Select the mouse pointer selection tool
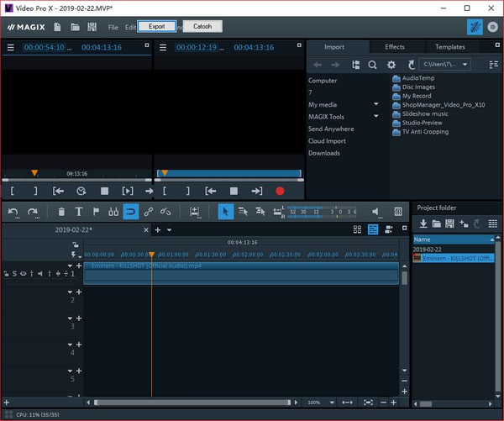This screenshot has width=504, height=421. point(225,212)
